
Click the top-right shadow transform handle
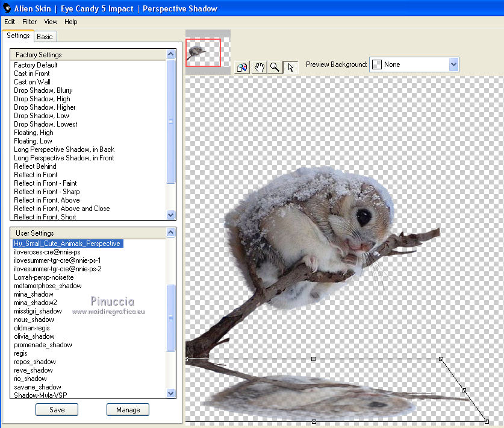[441, 359]
